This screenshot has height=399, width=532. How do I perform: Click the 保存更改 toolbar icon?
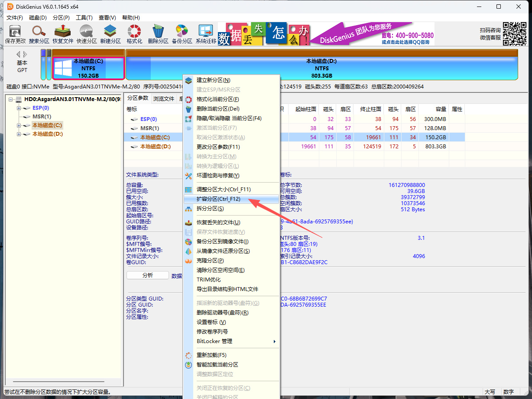(15, 34)
